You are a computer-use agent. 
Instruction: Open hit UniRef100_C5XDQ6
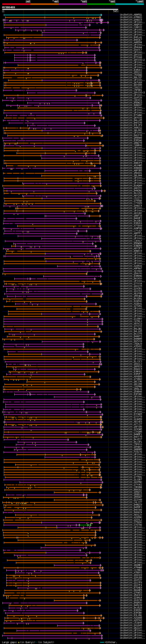[131, 75]
